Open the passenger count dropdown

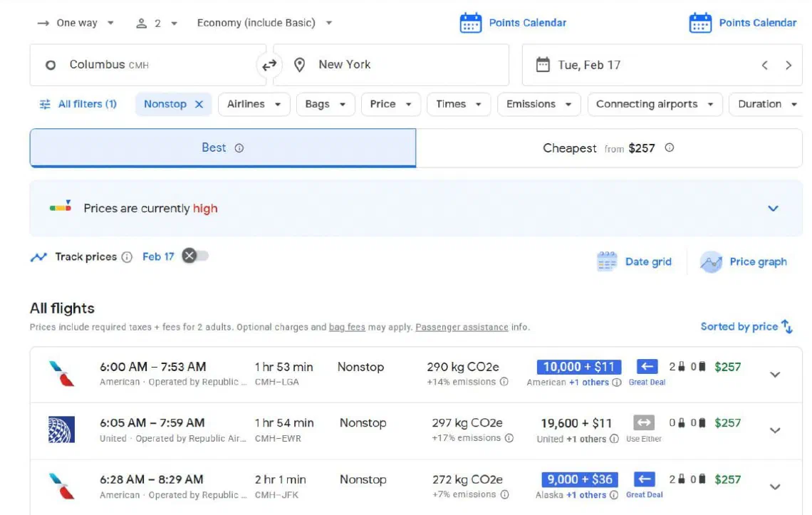(157, 24)
